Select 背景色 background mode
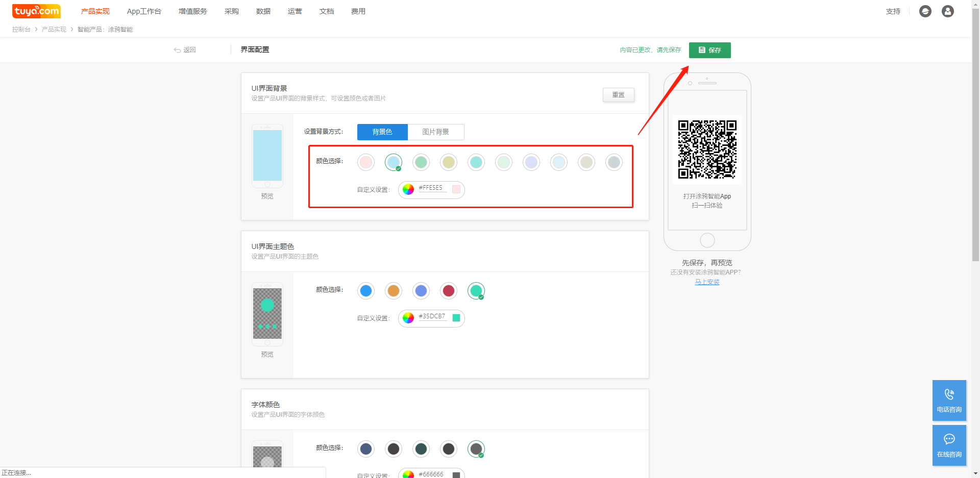Screen dimensions: 980x478 tap(382, 132)
